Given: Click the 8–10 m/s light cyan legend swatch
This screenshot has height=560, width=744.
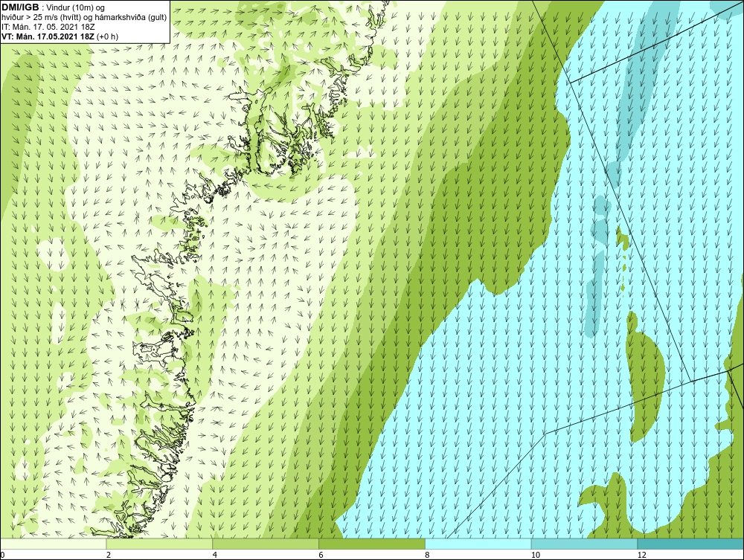Looking at the screenshot, I should point(478,544).
